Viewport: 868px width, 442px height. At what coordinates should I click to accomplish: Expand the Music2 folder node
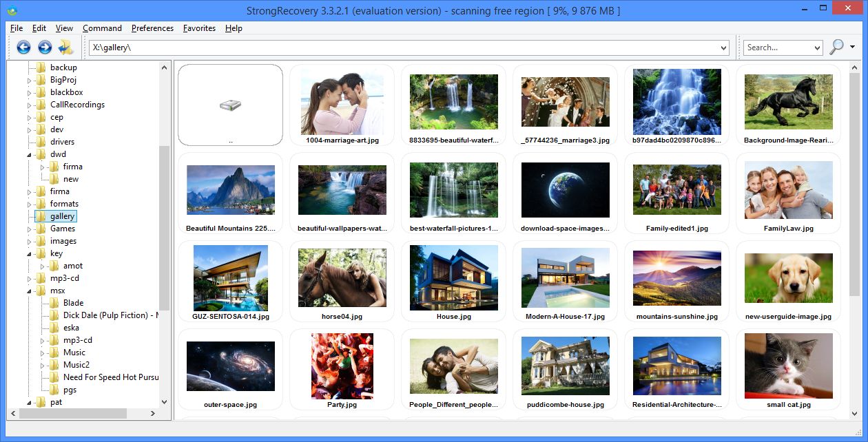(x=43, y=366)
